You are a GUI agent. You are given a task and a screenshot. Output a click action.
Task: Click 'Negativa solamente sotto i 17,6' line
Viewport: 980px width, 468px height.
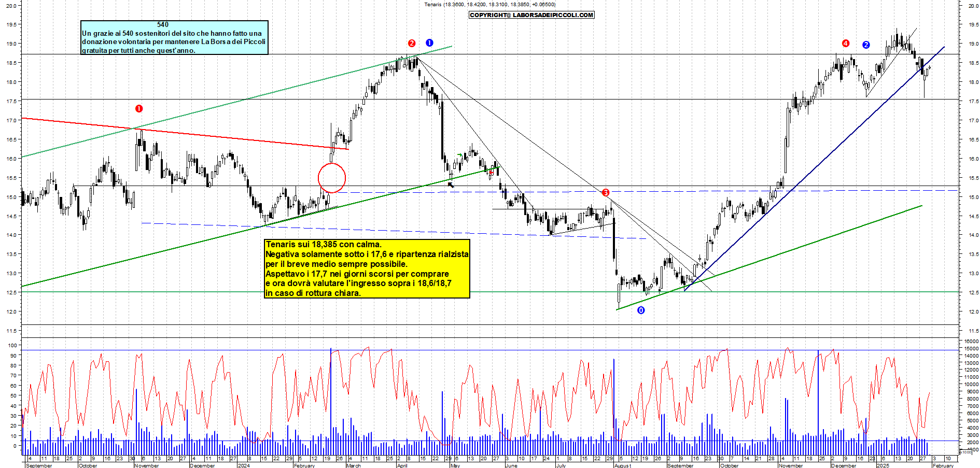click(x=367, y=254)
